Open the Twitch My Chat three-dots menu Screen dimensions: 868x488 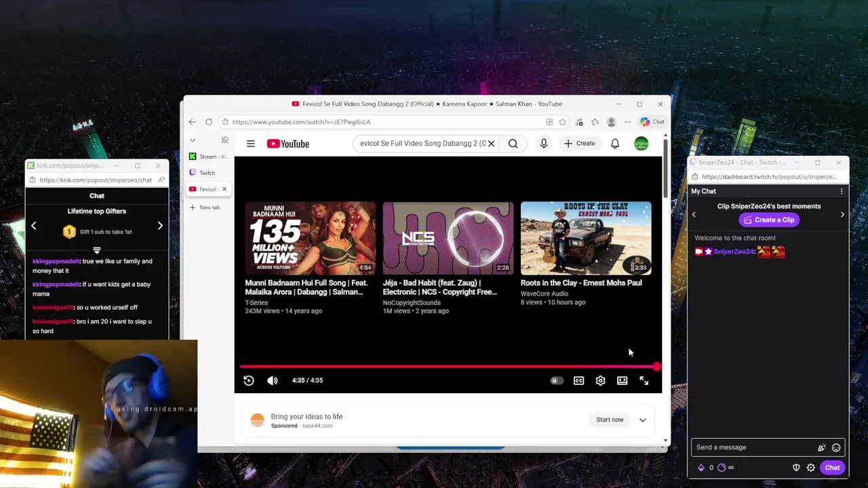[842, 191]
